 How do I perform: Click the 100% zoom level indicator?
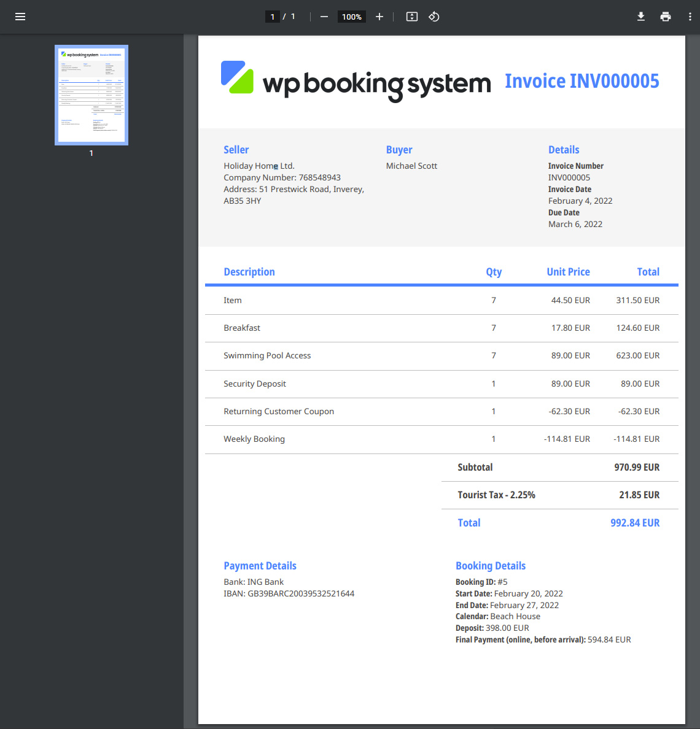(351, 17)
